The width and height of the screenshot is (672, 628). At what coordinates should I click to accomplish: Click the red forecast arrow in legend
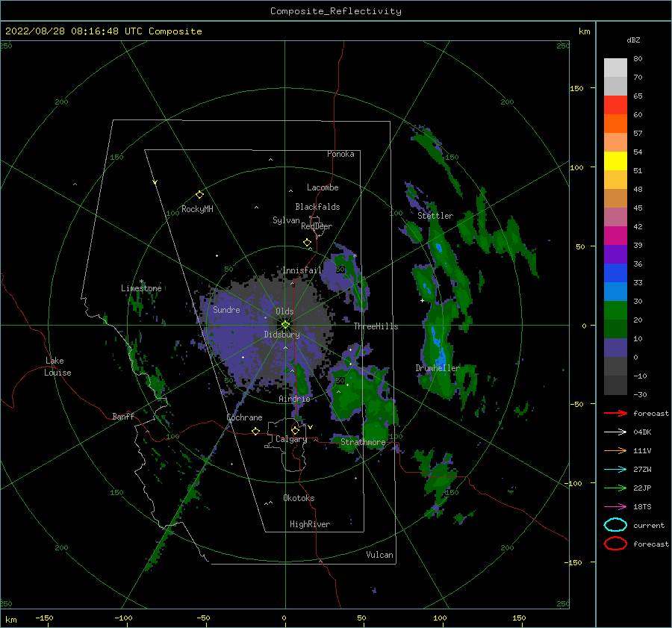[615, 413]
